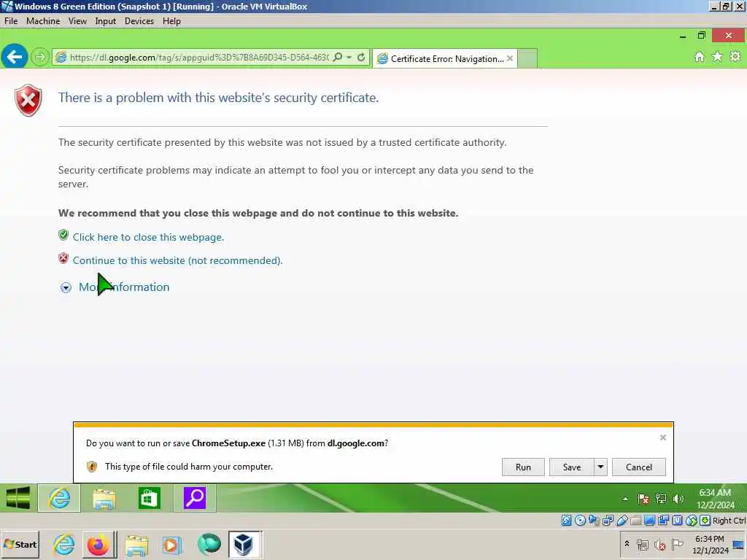Click VirtualBox keyboard capture green arrow icon
747x560 pixels.
click(x=705, y=521)
